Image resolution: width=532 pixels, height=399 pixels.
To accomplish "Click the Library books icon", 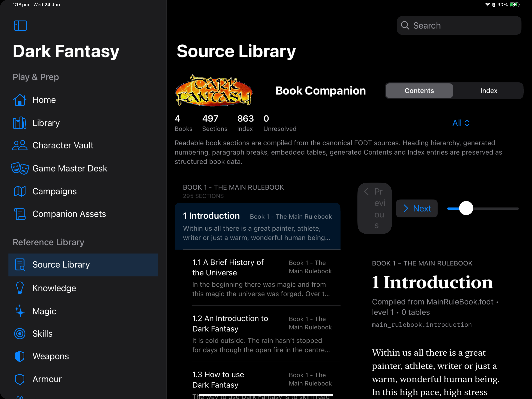I will pos(19,123).
